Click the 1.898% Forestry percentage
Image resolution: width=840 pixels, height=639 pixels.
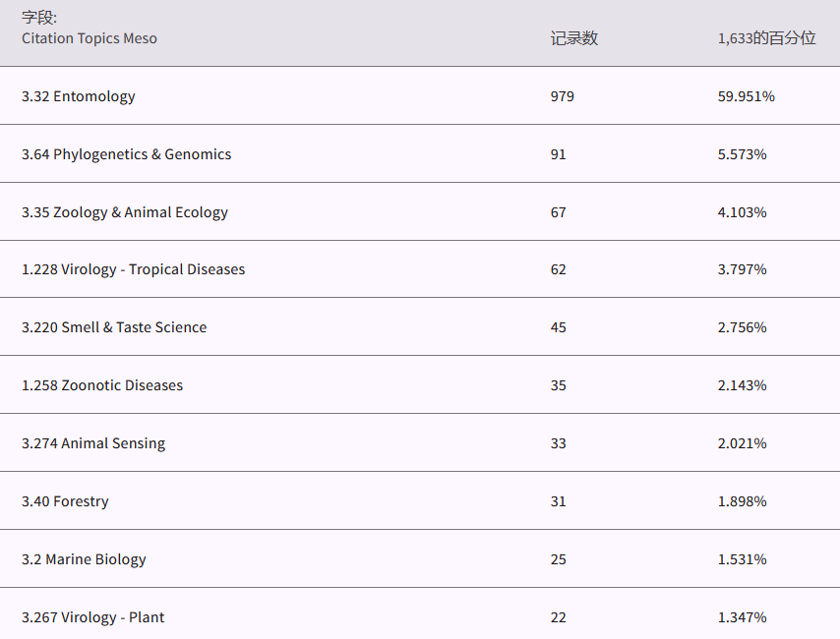743,501
